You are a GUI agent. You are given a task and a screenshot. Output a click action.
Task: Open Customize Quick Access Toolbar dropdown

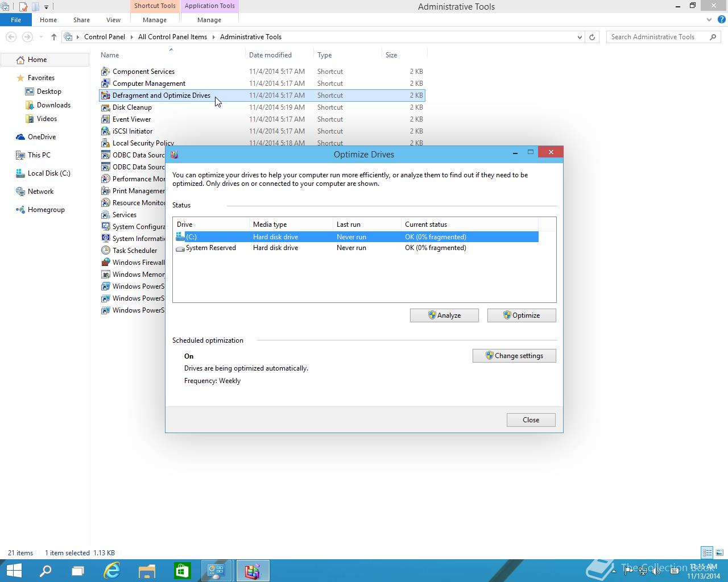46,7
